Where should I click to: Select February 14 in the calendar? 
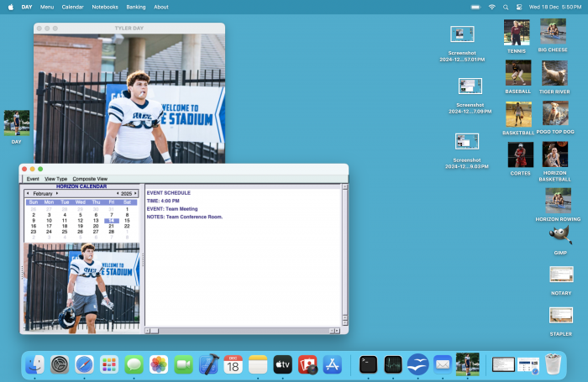pos(111,220)
